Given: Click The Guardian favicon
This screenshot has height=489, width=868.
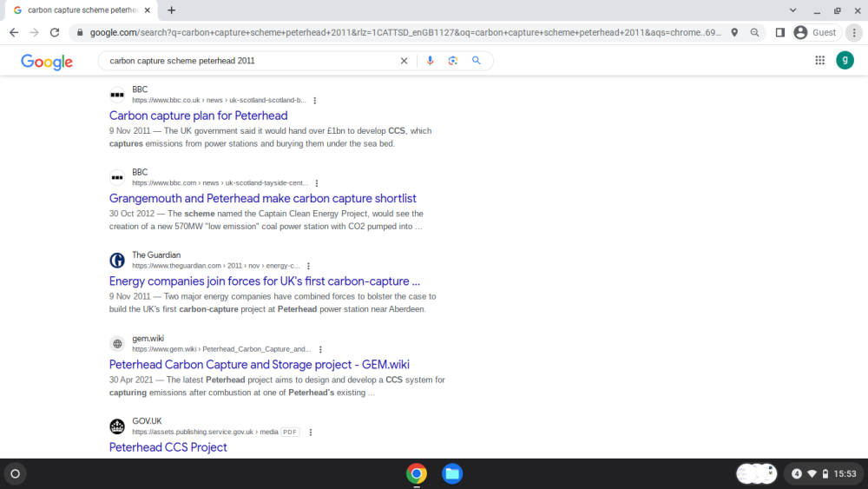Looking at the screenshot, I should coord(117,261).
